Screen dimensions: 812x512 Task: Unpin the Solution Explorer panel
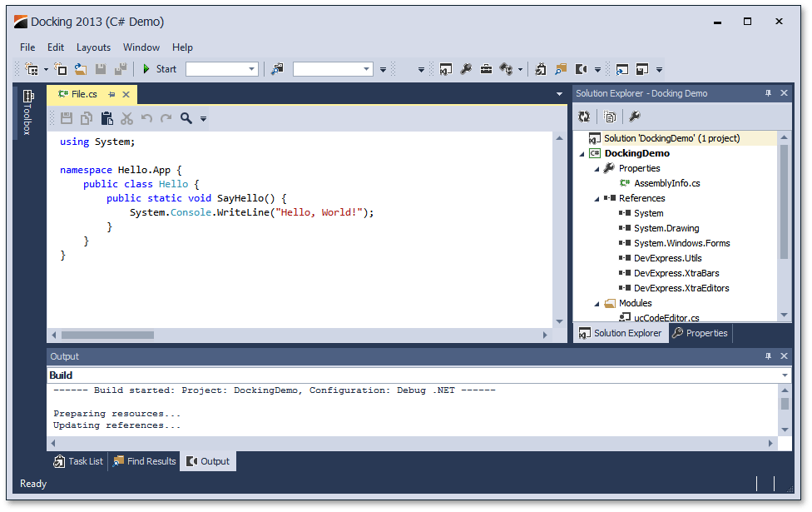768,93
